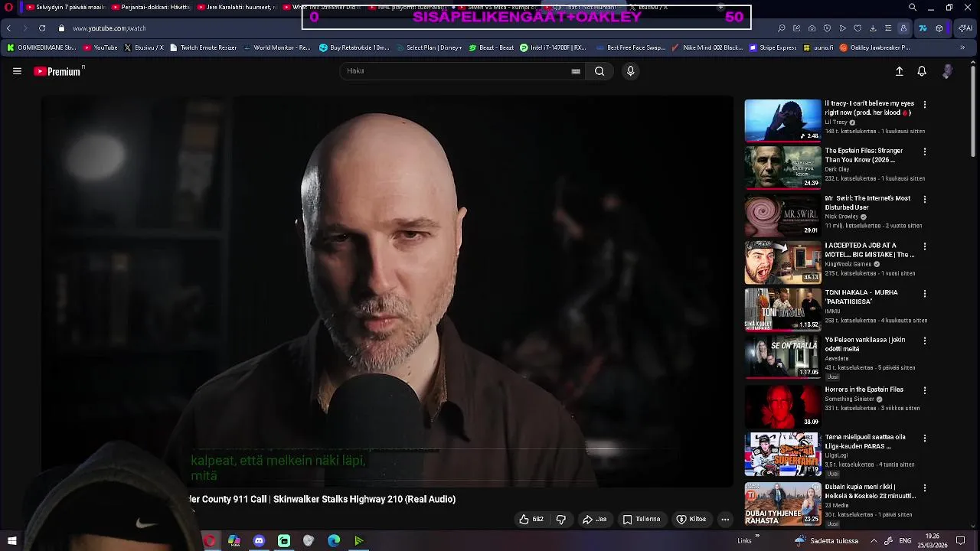Open the on-screen keyboard icon in search
The height and width of the screenshot is (551, 980).
pos(576,71)
